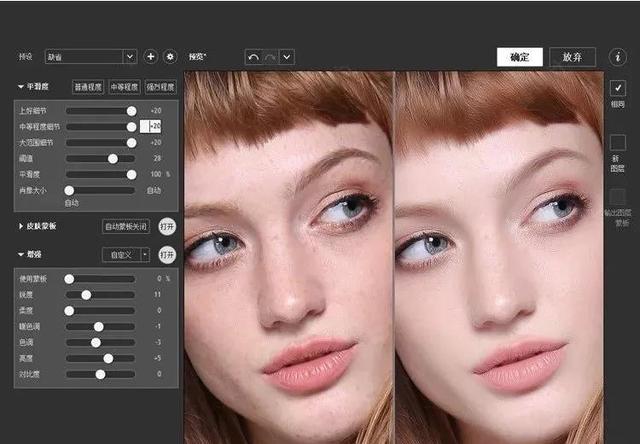640x444 pixels.
Task: Toggle skin mask 打开 round button
Action: [x=167, y=226]
